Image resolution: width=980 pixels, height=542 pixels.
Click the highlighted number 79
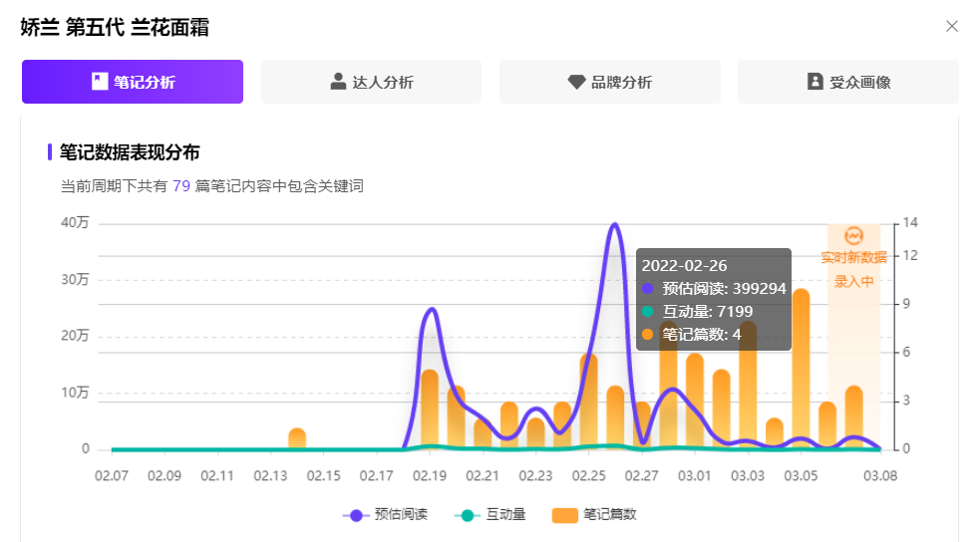tap(181, 186)
